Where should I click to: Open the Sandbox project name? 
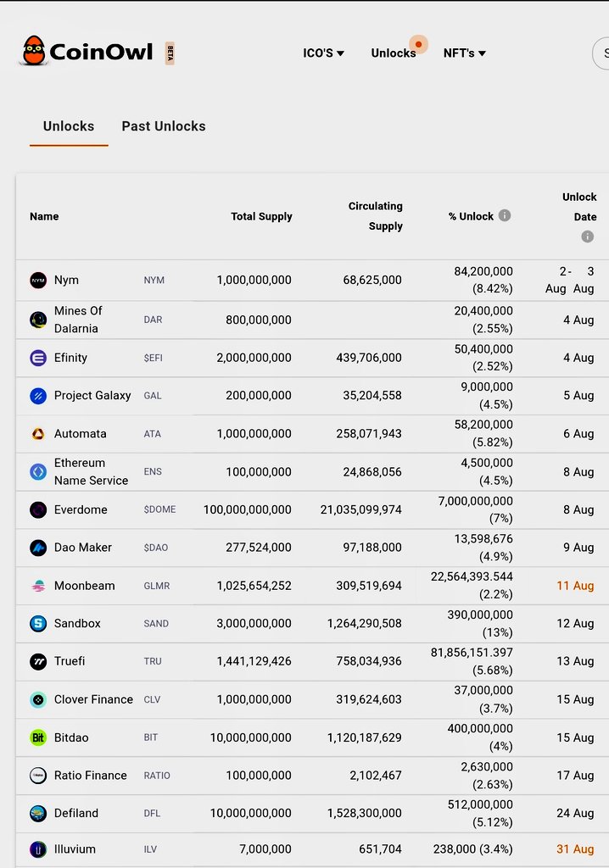click(77, 623)
